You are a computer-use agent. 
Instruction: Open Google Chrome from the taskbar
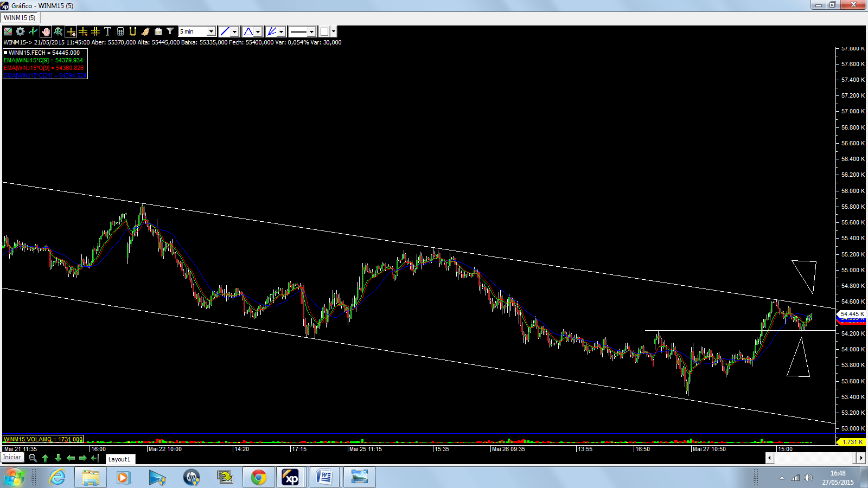(x=259, y=478)
